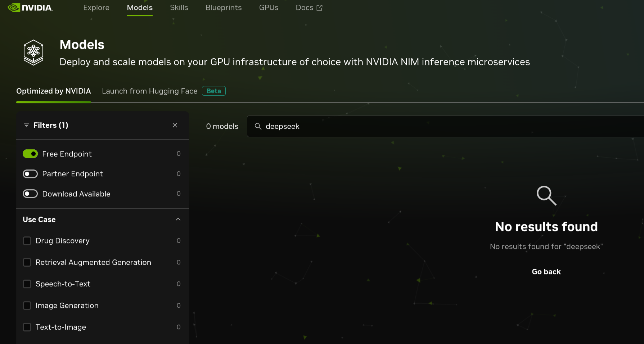
Task: Click the Go back button
Action: pyautogui.click(x=546, y=272)
